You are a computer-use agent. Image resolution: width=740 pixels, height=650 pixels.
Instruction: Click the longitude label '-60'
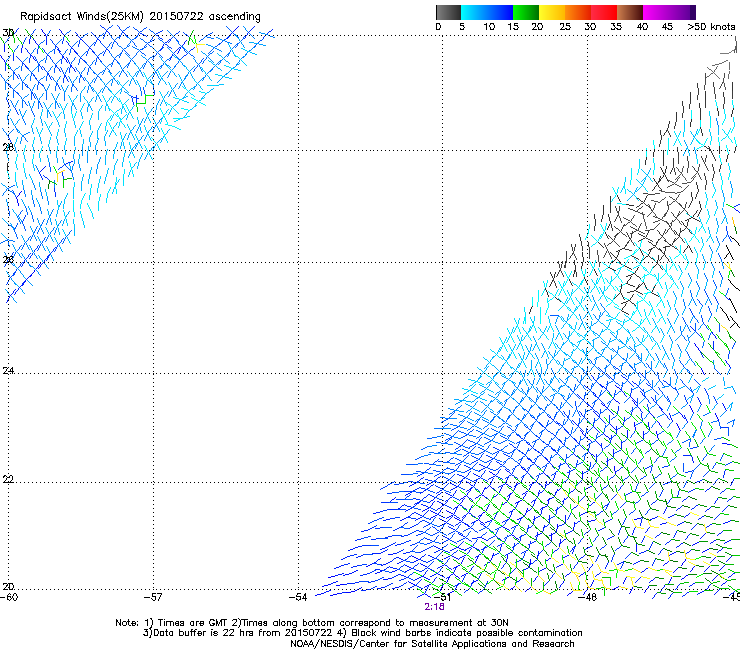tap(9, 597)
